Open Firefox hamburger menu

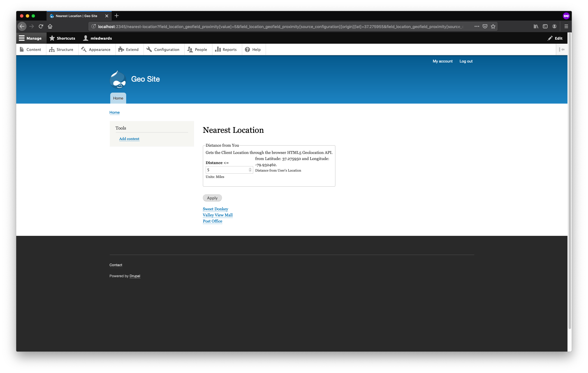566,26
